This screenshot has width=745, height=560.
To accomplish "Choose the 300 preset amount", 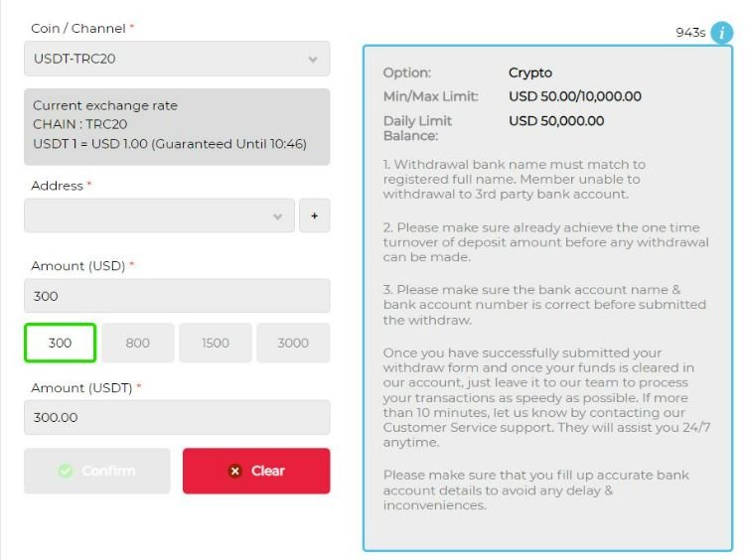I will [60, 343].
